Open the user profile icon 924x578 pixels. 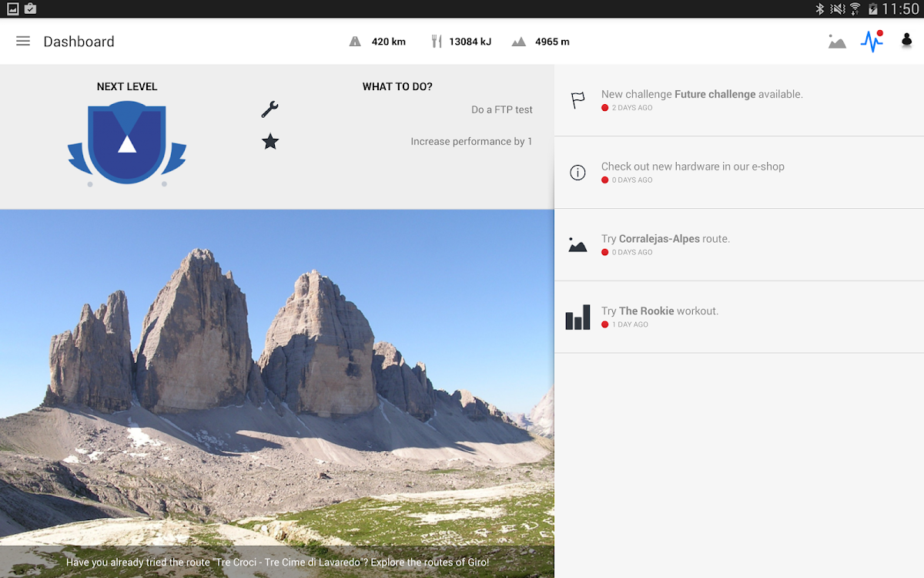pyautogui.click(x=906, y=42)
